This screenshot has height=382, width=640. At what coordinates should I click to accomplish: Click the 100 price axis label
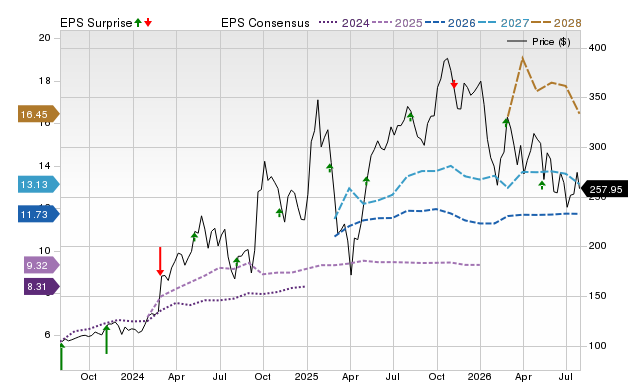[x=598, y=346]
